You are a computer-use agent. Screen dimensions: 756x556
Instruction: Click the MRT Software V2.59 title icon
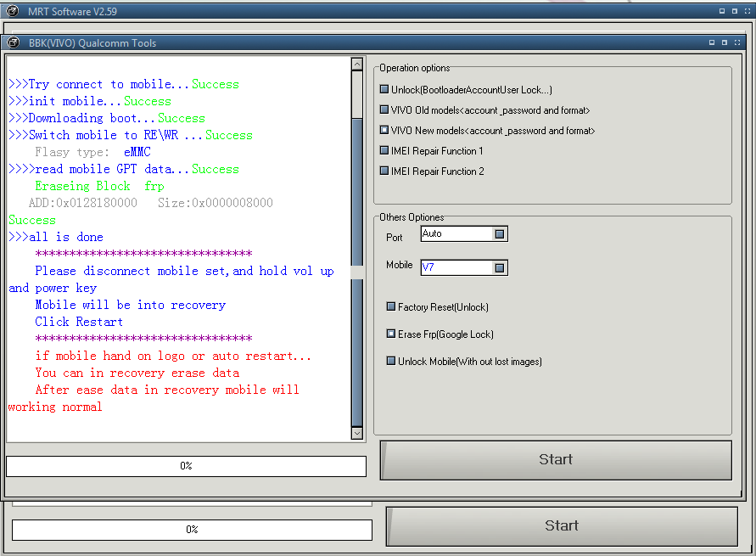(x=13, y=10)
